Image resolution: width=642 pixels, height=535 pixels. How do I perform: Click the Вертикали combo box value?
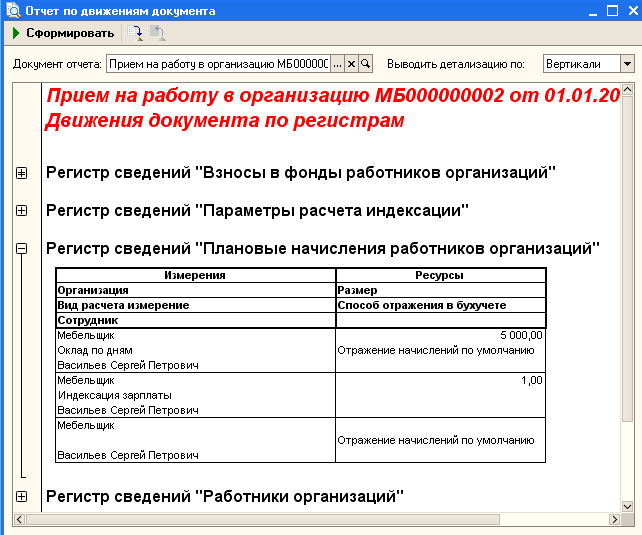click(581, 64)
